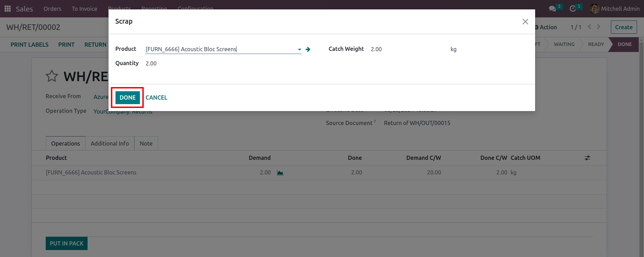Open product external link arrow
The width and height of the screenshot is (644, 257).
308,49
